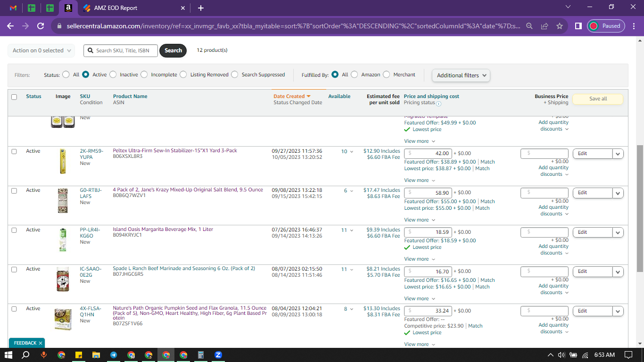Image resolution: width=644 pixels, height=362 pixels.
Task: Select the Incomplete status filter
Action: tap(144, 74)
